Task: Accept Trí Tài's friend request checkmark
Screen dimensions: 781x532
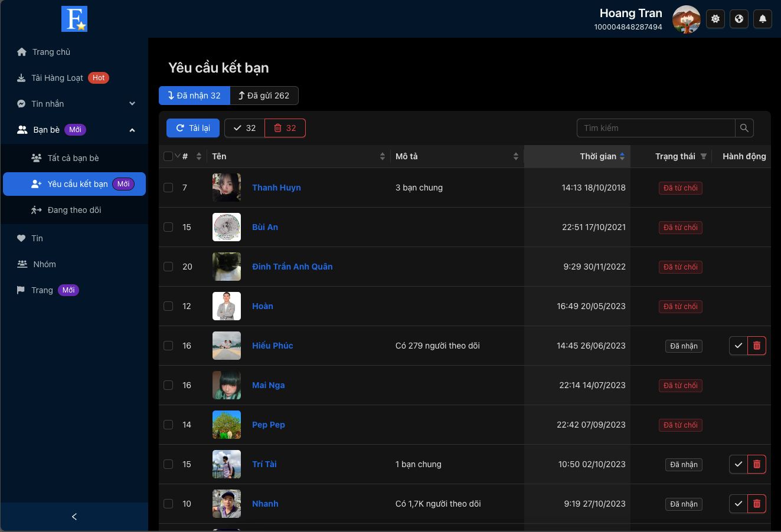Action: (x=738, y=464)
